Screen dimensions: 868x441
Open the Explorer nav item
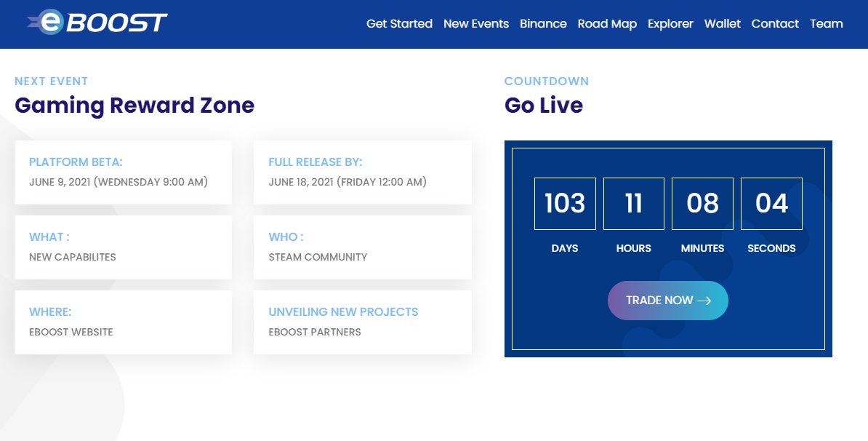pyautogui.click(x=670, y=24)
